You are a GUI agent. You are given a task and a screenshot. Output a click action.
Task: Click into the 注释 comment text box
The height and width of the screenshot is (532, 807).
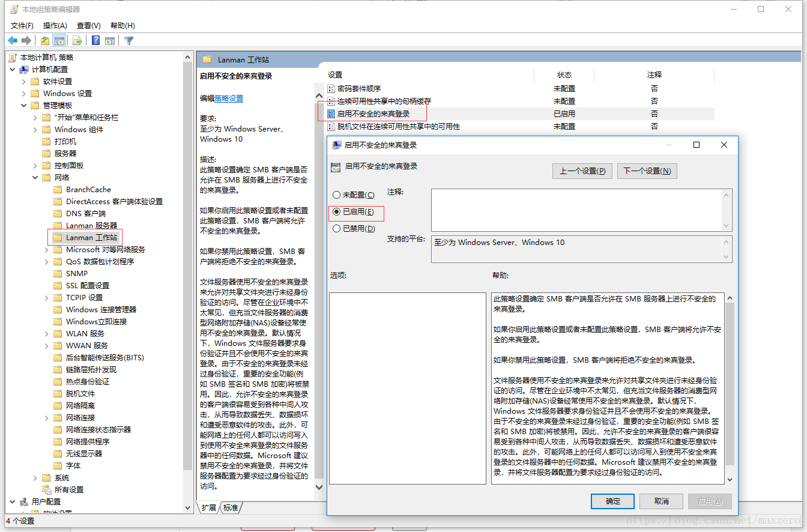coord(576,210)
